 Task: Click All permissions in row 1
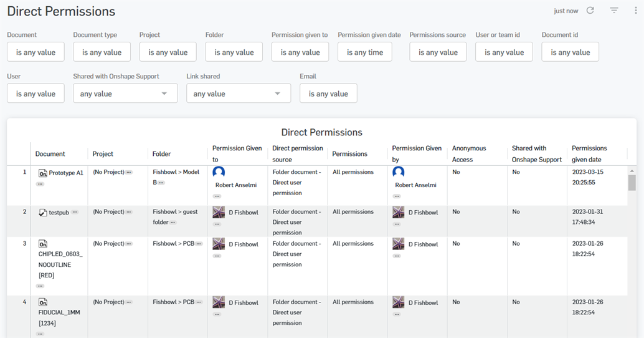pos(353,172)
